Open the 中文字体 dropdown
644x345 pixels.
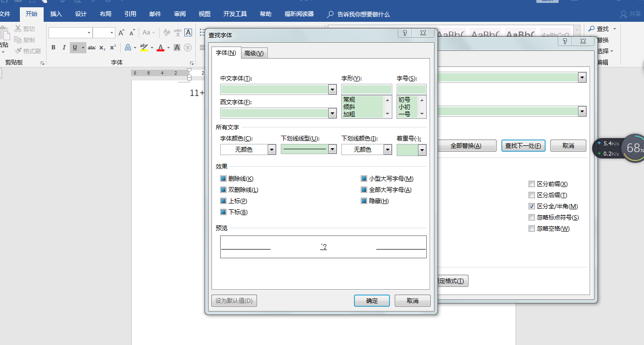[x=332, y=89]
